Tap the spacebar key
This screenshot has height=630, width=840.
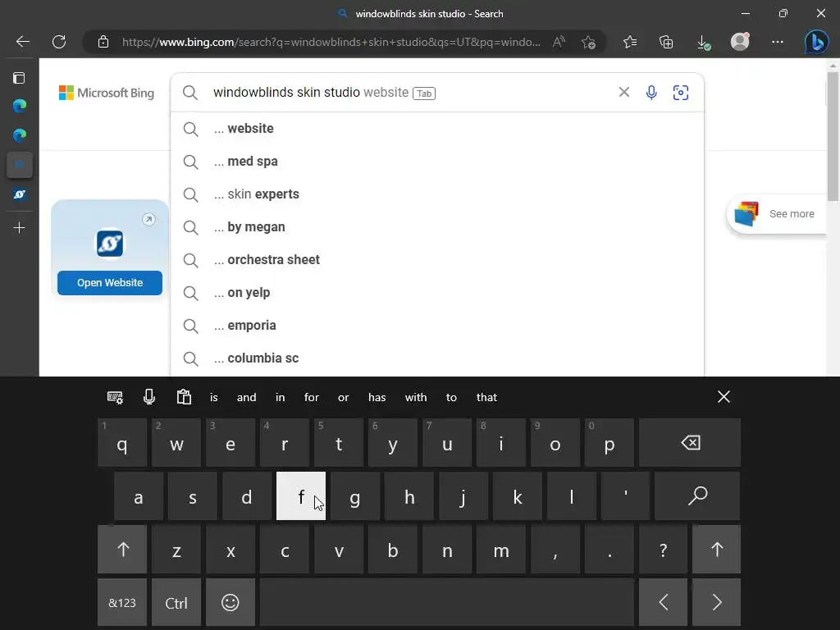(447, 603)
